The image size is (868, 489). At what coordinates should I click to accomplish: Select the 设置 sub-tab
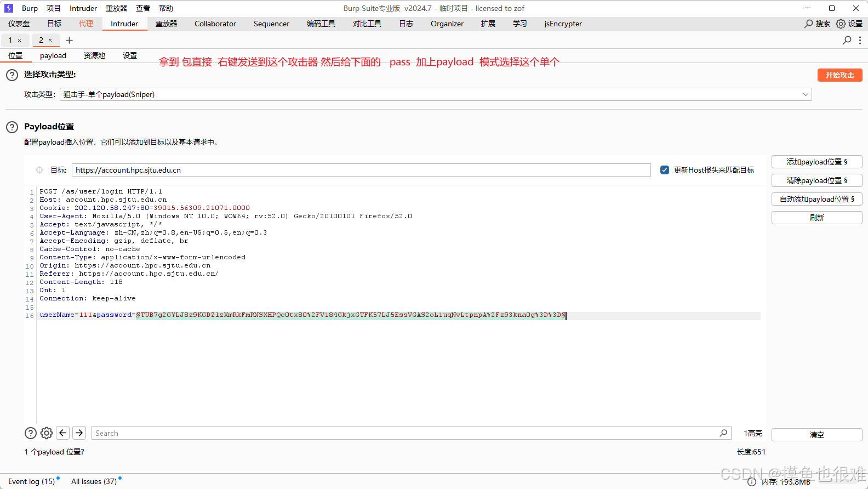click(x=130, y=55)
